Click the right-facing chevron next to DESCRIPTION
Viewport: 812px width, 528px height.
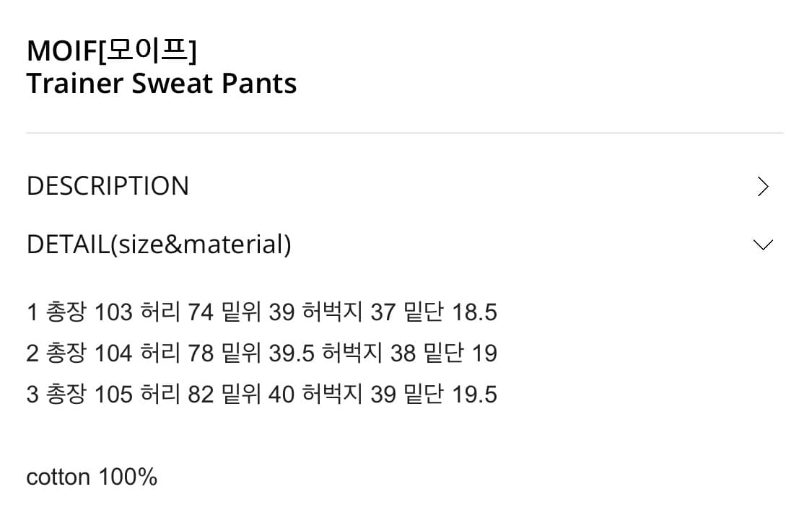(763, 186)
